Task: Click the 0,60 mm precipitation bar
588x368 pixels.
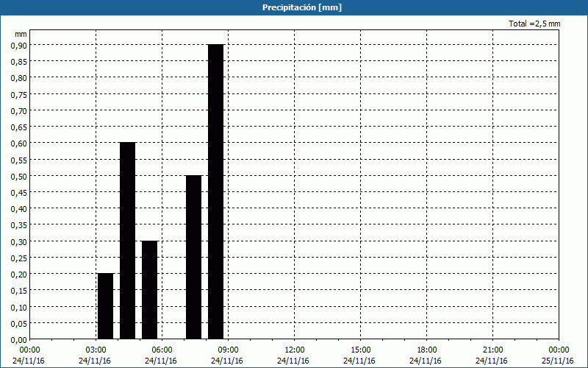Action: pos(127,241)
